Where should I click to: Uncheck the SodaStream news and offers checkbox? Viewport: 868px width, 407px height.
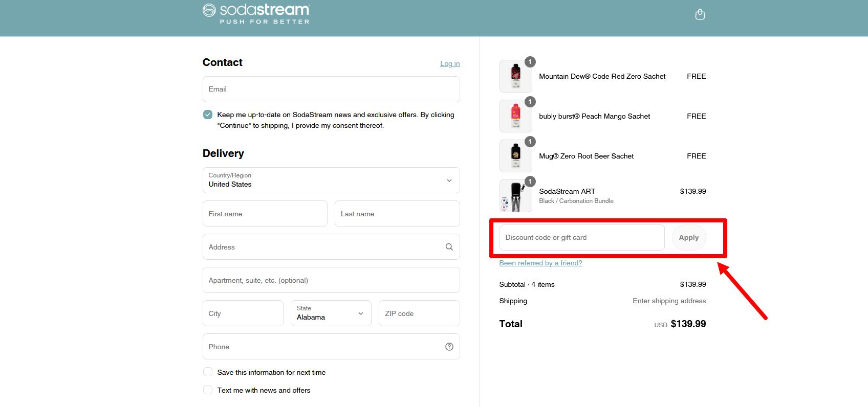pos(208,115)
